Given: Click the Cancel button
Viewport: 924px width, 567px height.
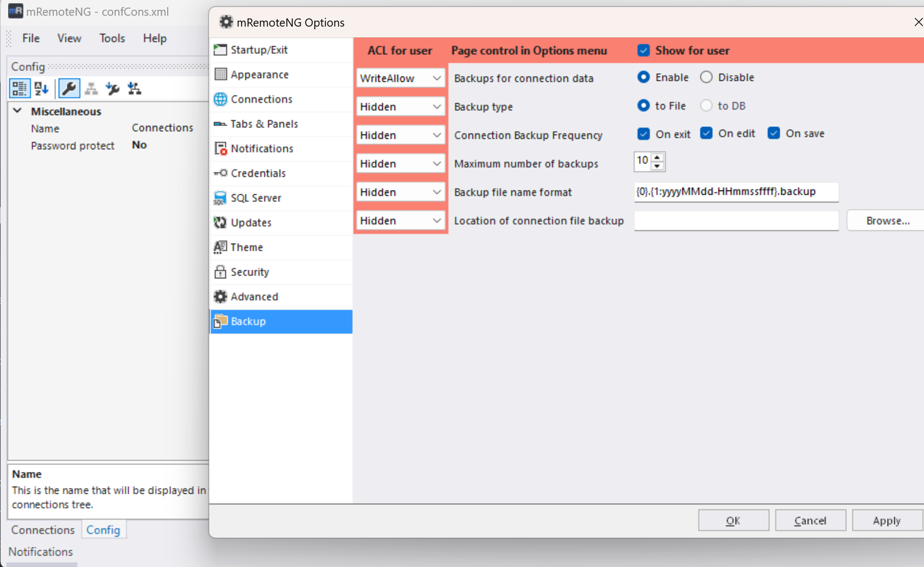Looking at the screenshot, I should pos(811,520).
